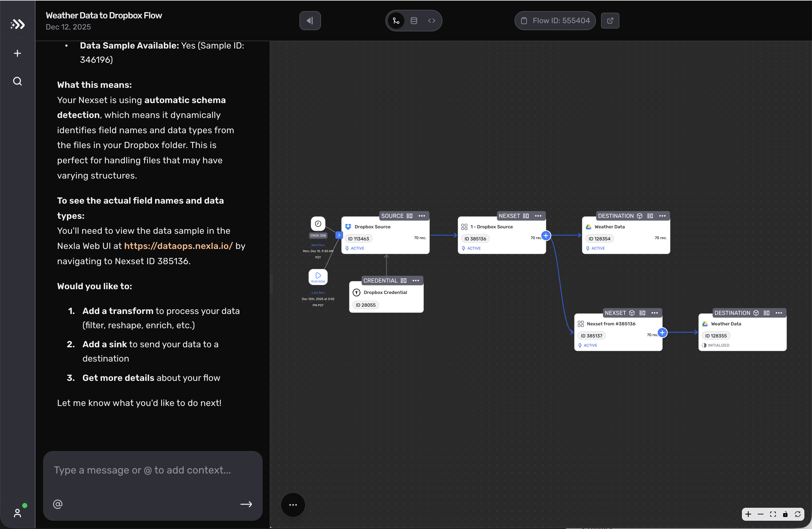Collapse the chat panel with the sidebar arrow icon
The height and width of the screenshot is (529, 812).
[310, 21]
